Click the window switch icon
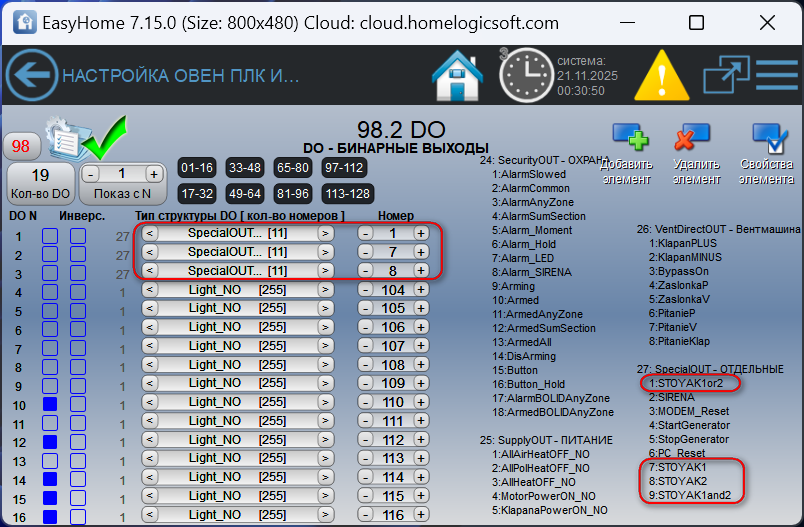804x527 pixels. pyautogui.click(x=725, y=76)
